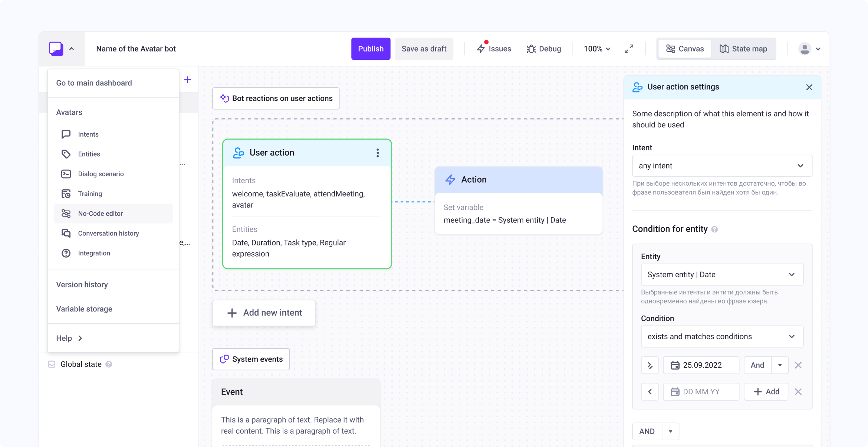The width and height of the screenshot is (868, 447).
Task: Click the fullscreen expand arrows icon
Action: [x=629, y=49]
